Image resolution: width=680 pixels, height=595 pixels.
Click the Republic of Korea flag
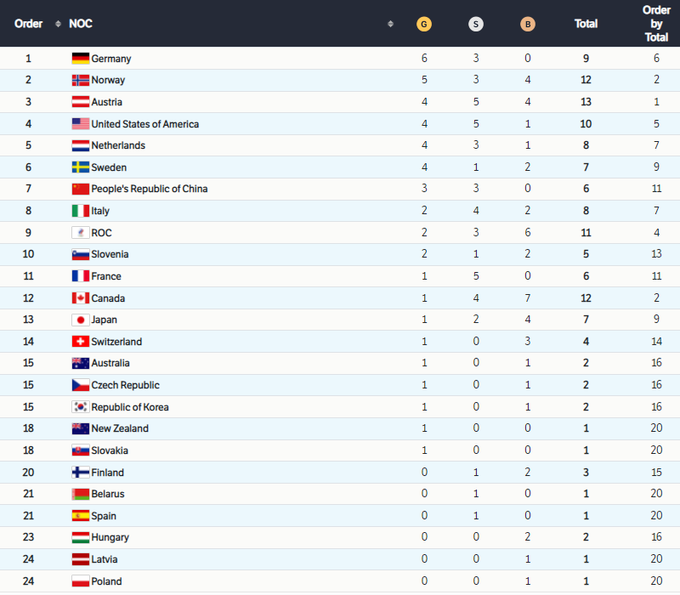coord(80,407)
